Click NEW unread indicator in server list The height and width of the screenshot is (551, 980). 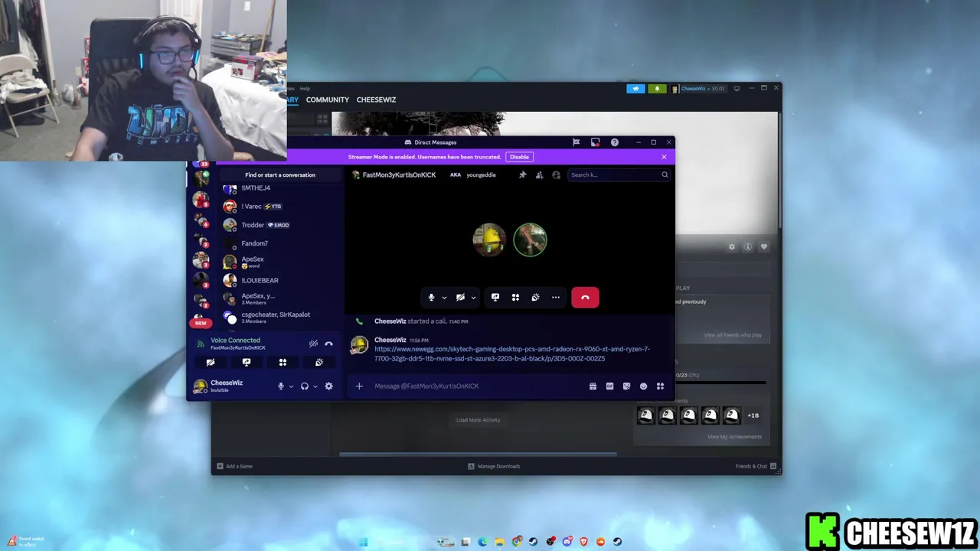[201, 323]
